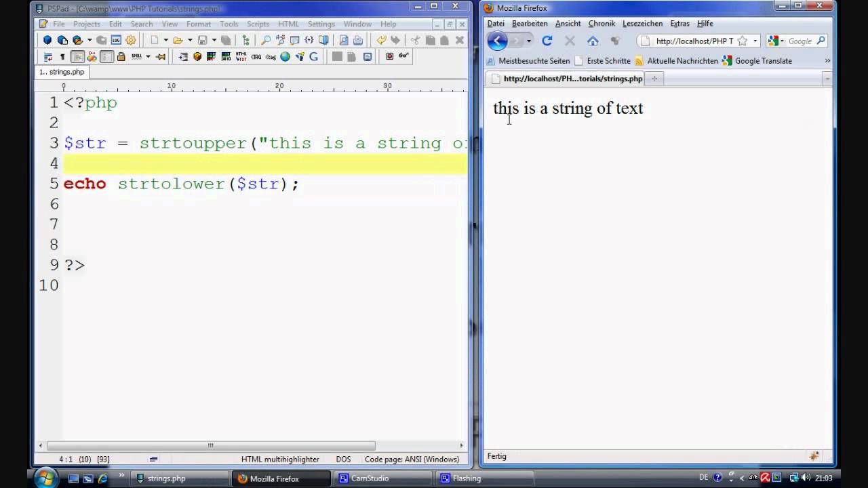Click the volume speaker tray icon
This screenshot has height=488, width=868.
click(805, 478)
